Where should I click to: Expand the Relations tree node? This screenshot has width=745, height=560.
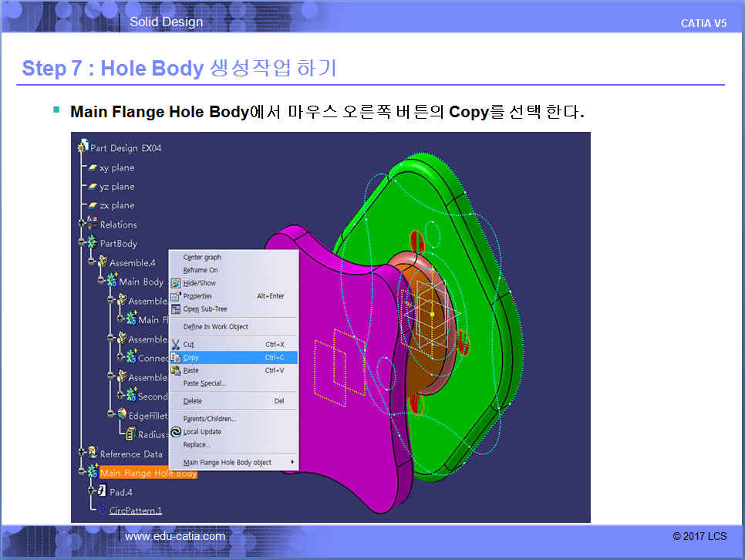point(81,224)
